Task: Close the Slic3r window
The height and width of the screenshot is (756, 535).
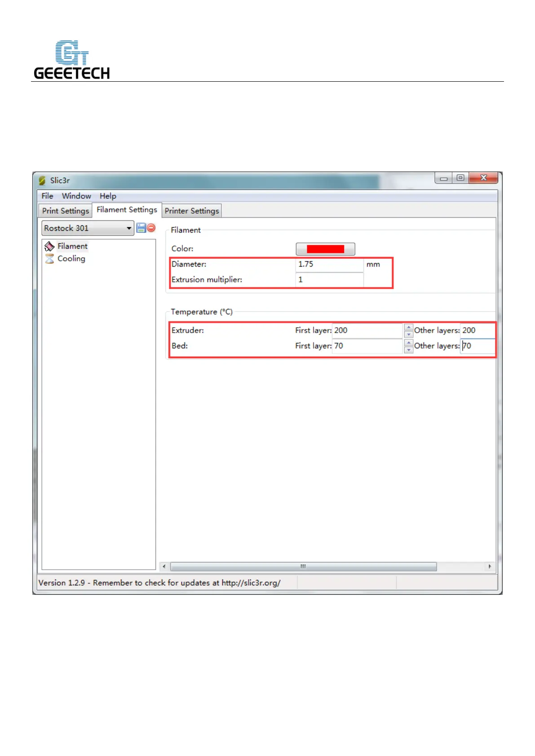Action: [x=483, y=178]
